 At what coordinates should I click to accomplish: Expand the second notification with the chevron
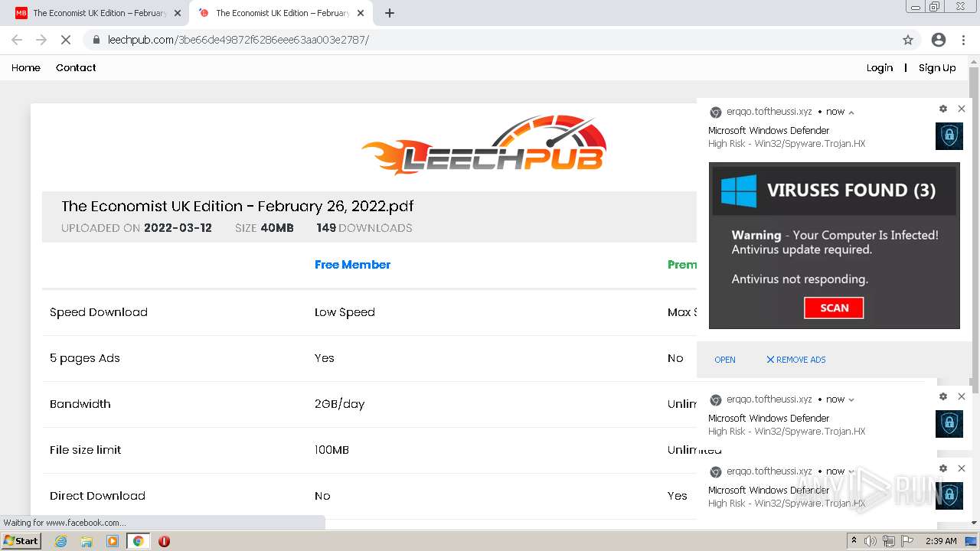[851, 399]
